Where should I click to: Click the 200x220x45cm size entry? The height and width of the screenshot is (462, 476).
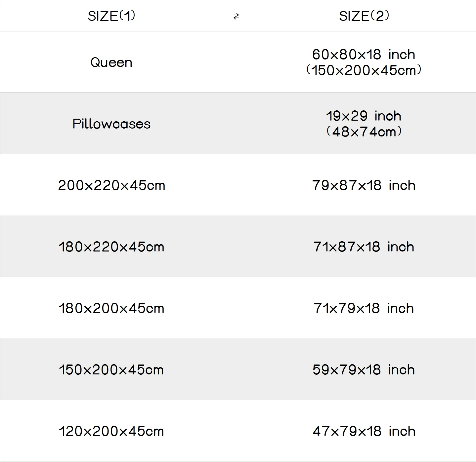[x=111, y=185]
